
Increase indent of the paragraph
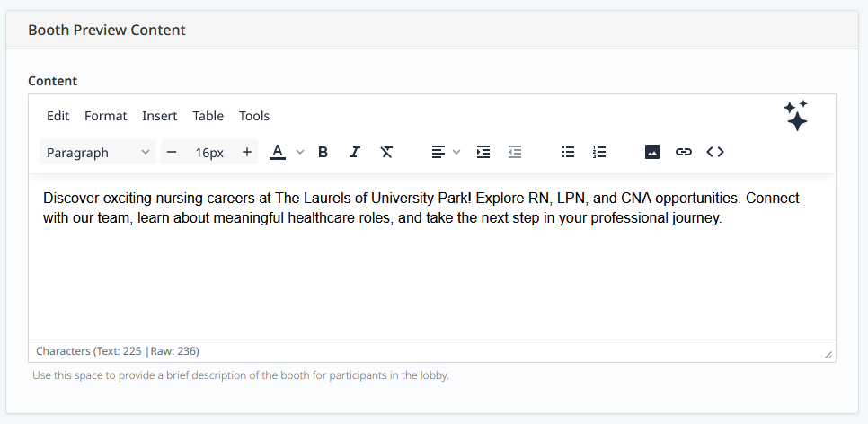[483, 152]
